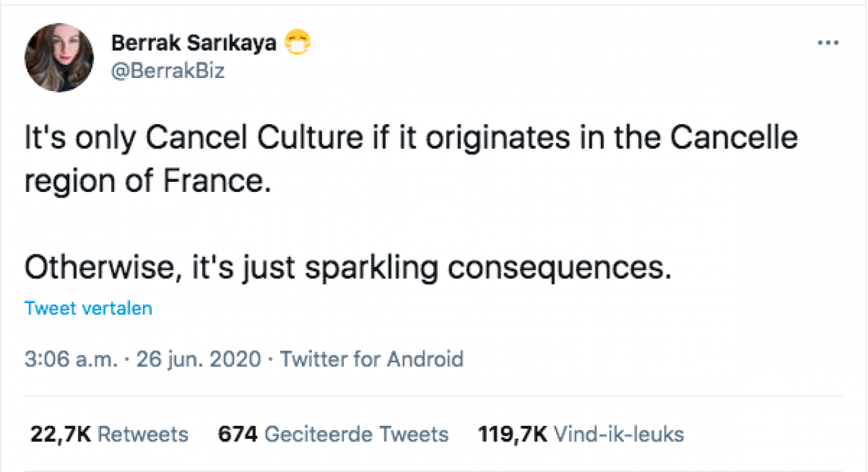Open the tweet's three-dot more options menu

[x=828, y=43]
